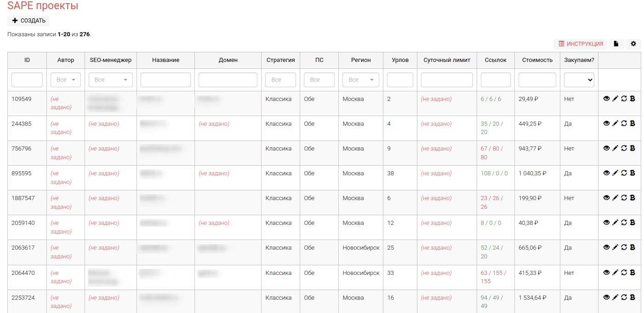
Task: Sort table by the Урлов column header
Action: click(x=400, y=60)
